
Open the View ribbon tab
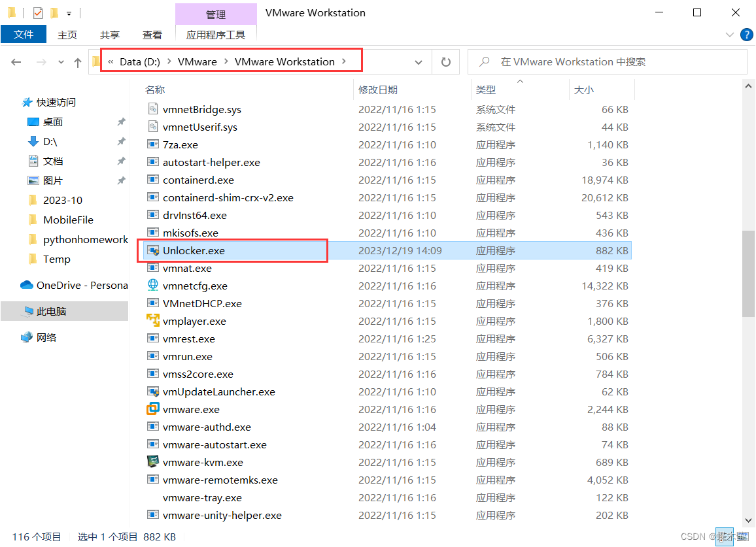click(x=152, y=35)
